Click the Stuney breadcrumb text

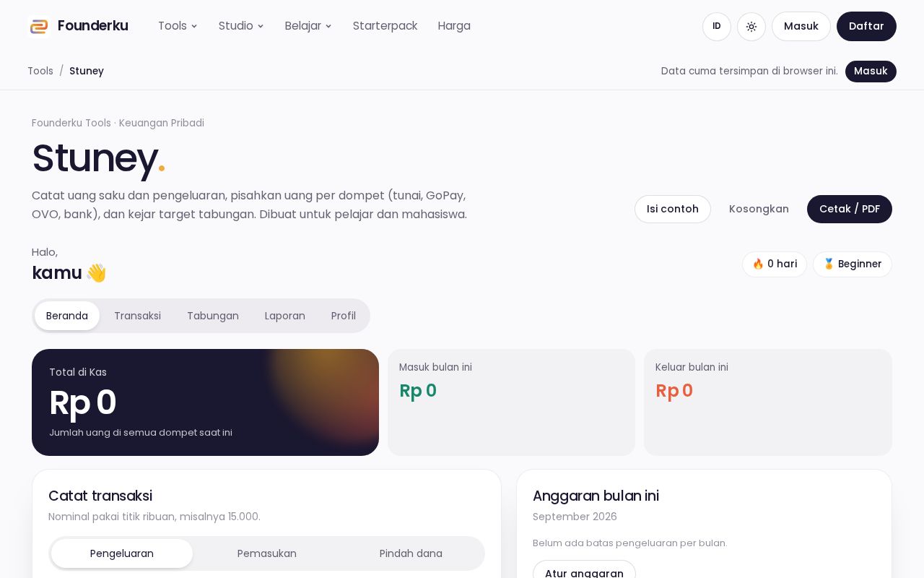[87, 71]
